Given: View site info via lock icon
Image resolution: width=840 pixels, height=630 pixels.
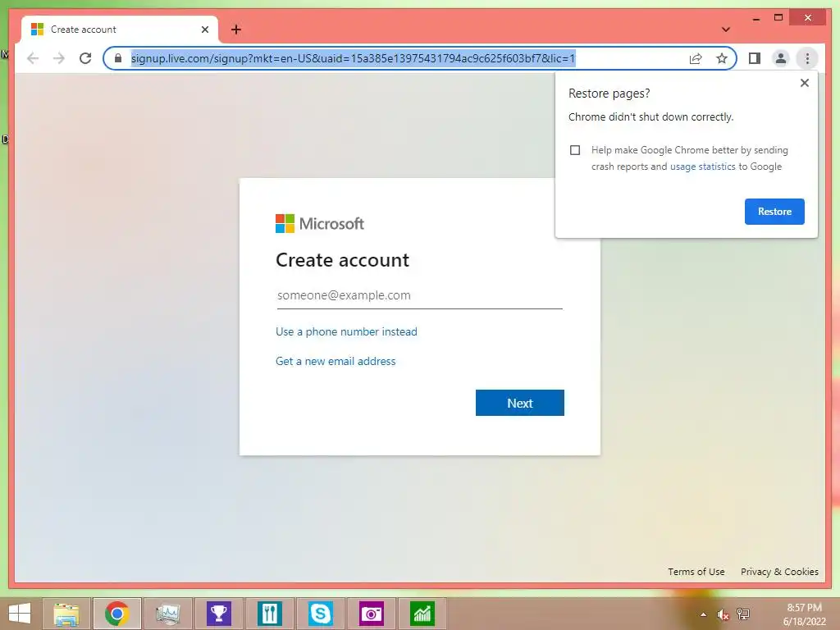Looking at the screenshot, I should [118, 58].
